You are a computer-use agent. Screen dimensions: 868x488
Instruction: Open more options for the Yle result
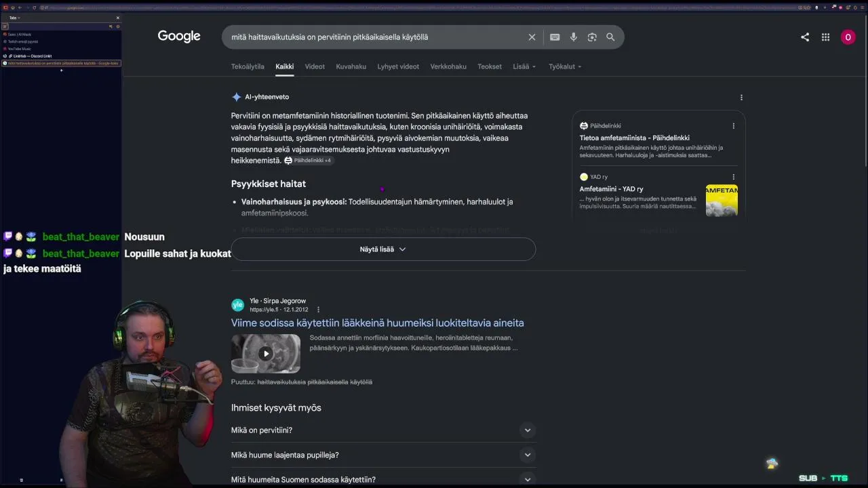click(x=318, y=310)
